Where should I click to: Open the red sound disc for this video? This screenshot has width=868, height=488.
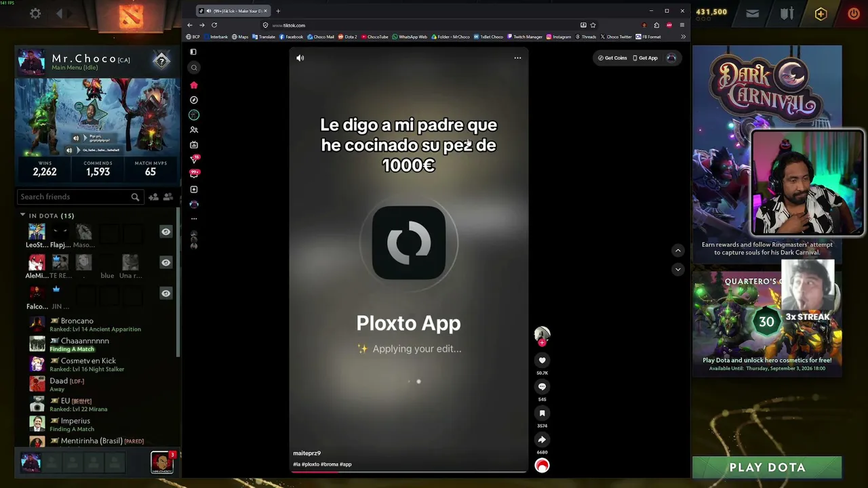tap(542, 466)
